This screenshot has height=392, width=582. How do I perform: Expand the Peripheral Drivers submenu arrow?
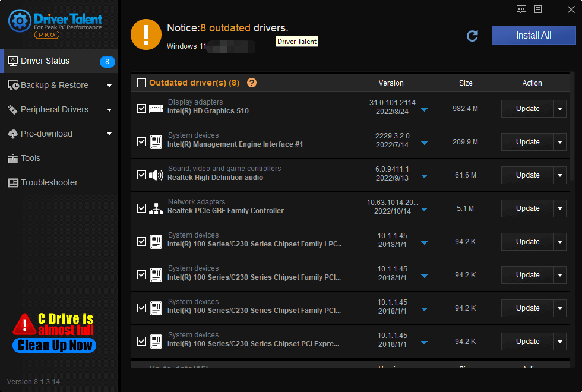[x=109, y=110]
